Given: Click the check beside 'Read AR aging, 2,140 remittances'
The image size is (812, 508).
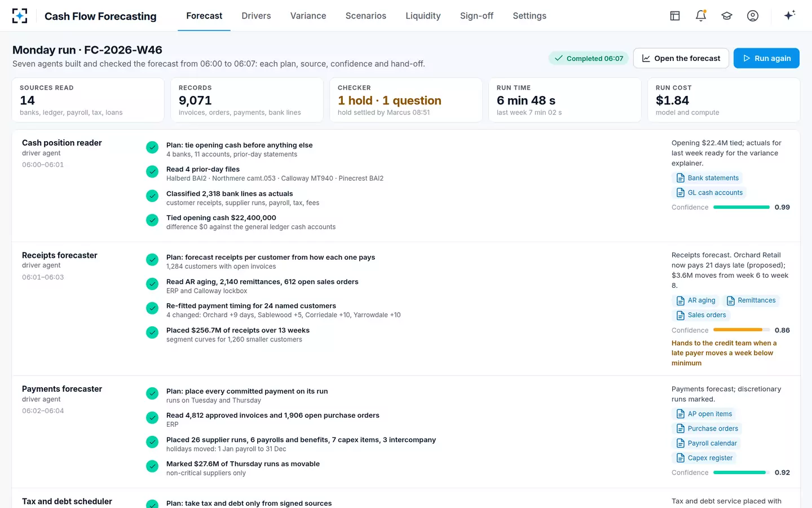Looking at the screenshot, I should (x=152, y=284).
